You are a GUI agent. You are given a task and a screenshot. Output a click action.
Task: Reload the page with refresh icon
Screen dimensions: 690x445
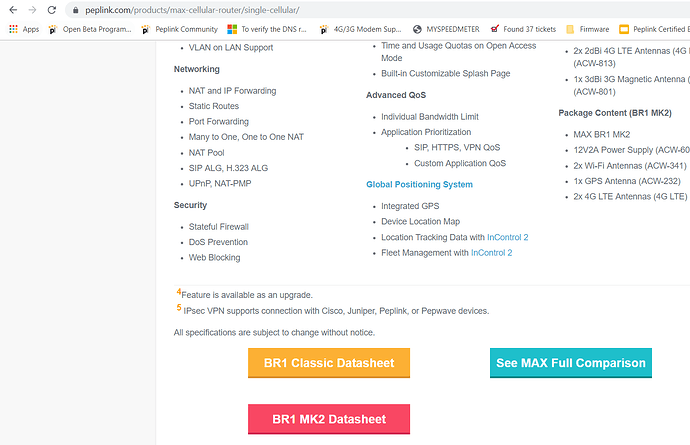click(x=51, y=10)
